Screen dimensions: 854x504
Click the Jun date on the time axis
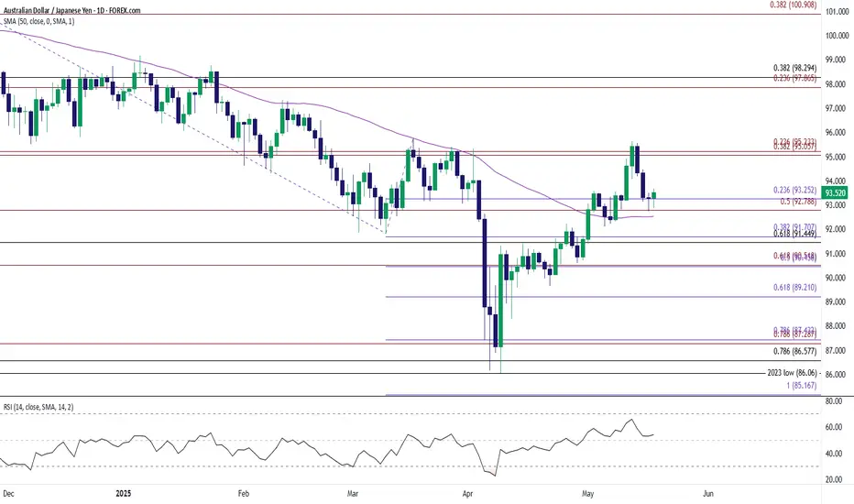coord(708,494)
